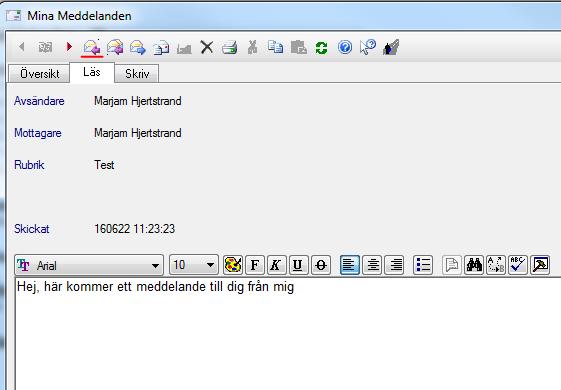Click the reply-all envelope icon
Image resolution: width=561 pixels, height=390 pixels.
(x=115, y=47)
